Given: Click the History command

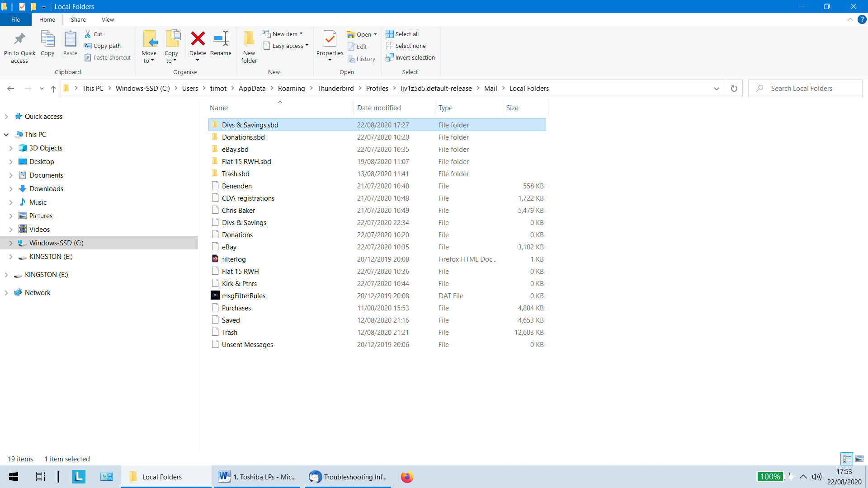Looking at the screenshot, I should pyautogui.click(x=361, y=59).
